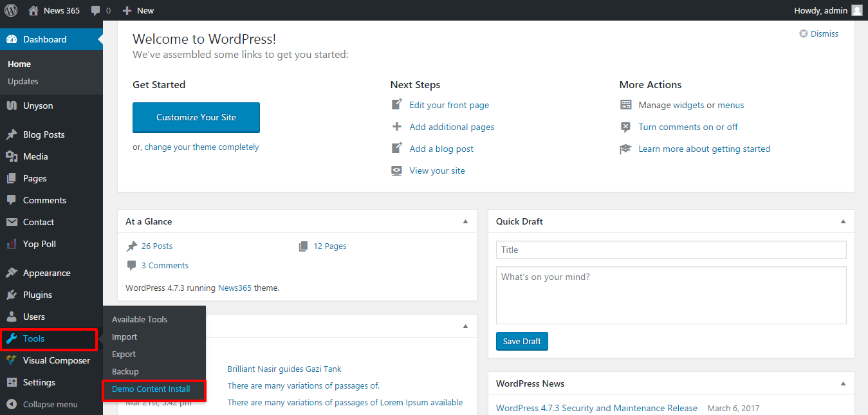
Task: Open WordPress 4.7.3 Security Release article
Action: pos(596,408)
